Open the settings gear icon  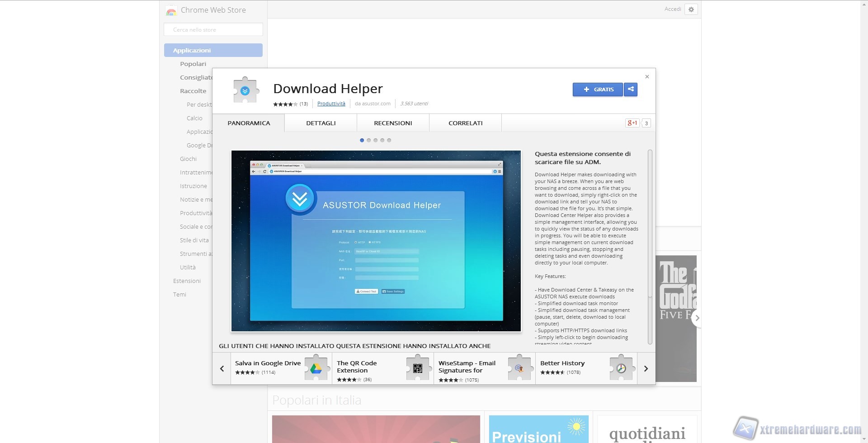[x=691, y=9]
